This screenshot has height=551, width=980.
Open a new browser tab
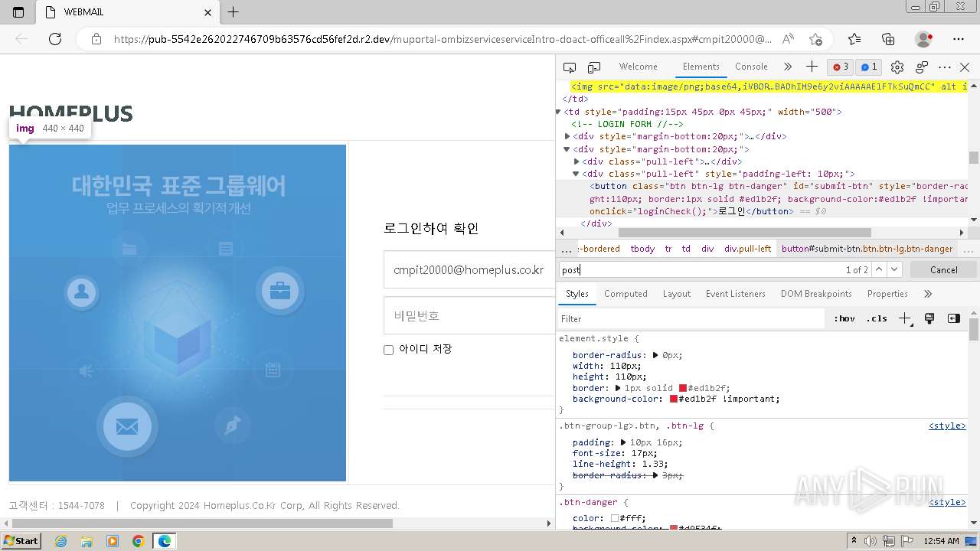pos(234,12)
